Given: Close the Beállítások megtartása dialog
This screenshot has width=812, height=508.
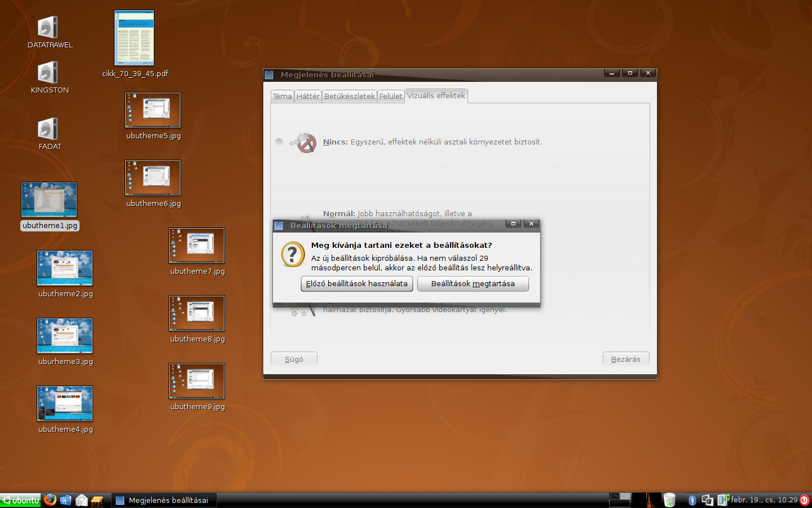Looking at the screenshot, I should (x=531, y=224).
